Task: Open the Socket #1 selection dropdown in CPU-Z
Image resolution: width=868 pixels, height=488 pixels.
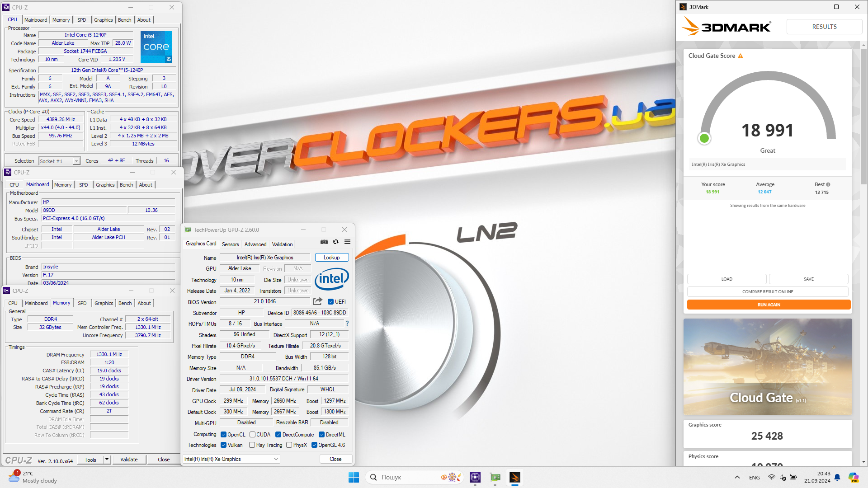Action: click(59, 161)
